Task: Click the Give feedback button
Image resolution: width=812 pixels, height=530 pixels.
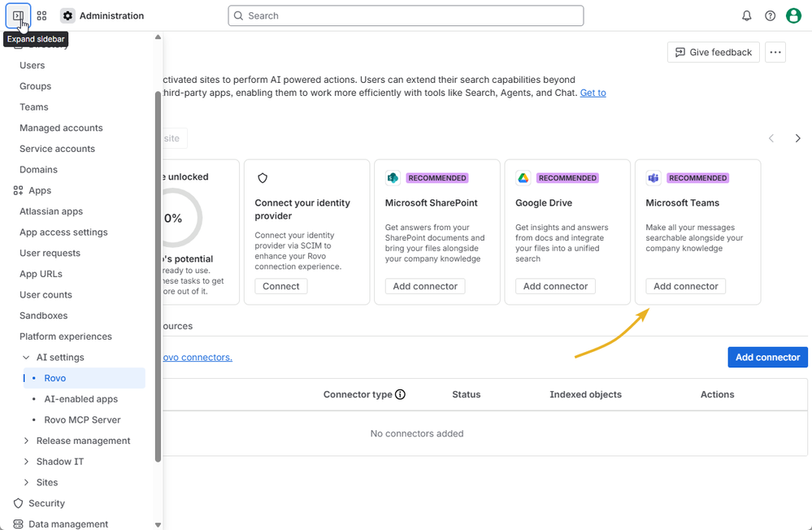Action: point(713,52)
